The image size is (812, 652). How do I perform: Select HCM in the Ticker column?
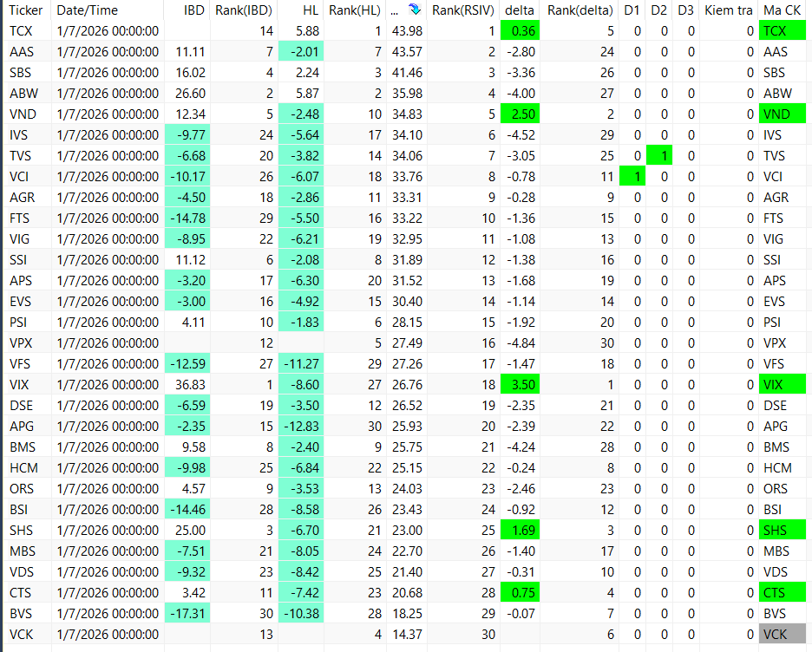pyautogui.click(x=23, y=468)
